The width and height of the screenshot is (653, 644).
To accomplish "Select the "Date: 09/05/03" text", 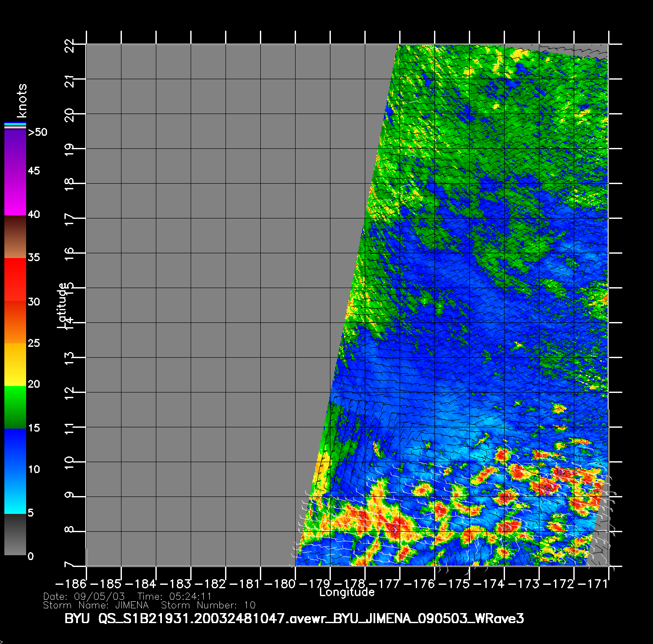I will tap(84, 597).
